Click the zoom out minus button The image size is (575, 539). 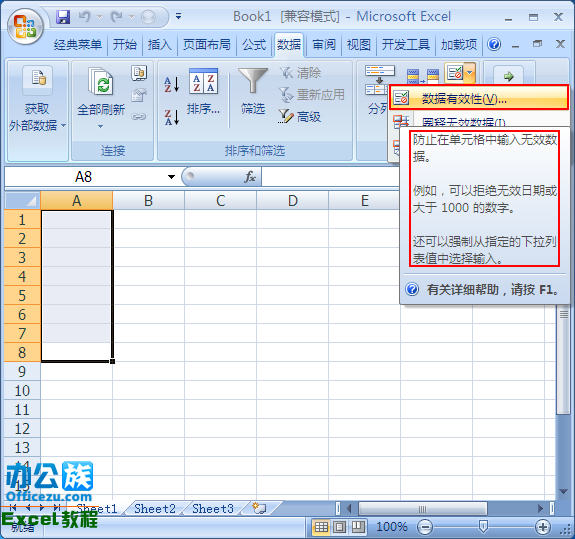coord(425,527)
